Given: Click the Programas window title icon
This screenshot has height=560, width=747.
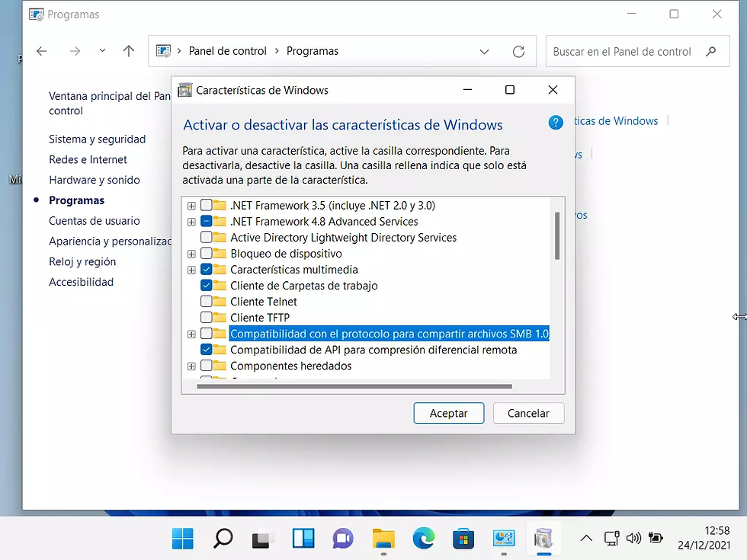Looking at the screenshot, I should [37, 14].
